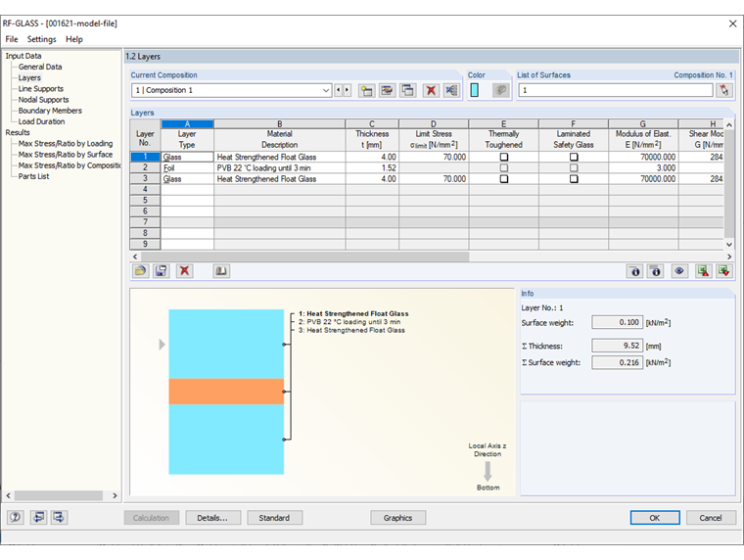Viewport: 744px width, 560px height.
Task: Toggle Thermally Toughened for layer 3
Action: point(504,179)
